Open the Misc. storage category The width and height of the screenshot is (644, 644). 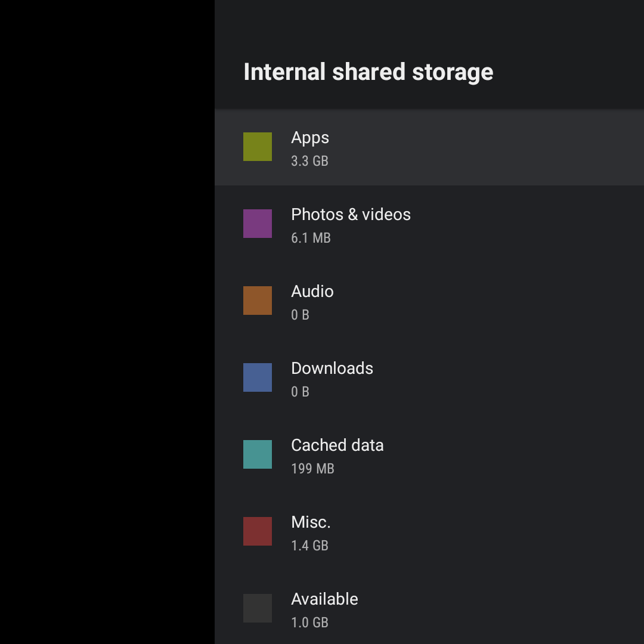point(311,522)
